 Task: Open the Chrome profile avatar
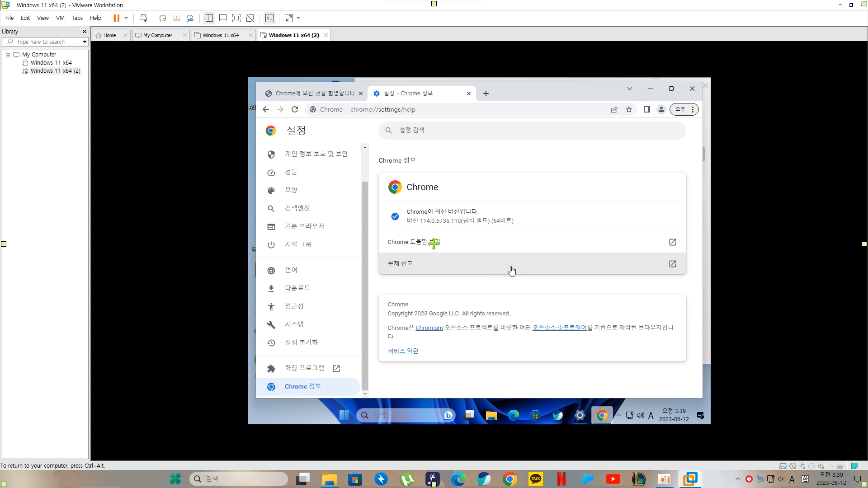click(x=661, y=109)
